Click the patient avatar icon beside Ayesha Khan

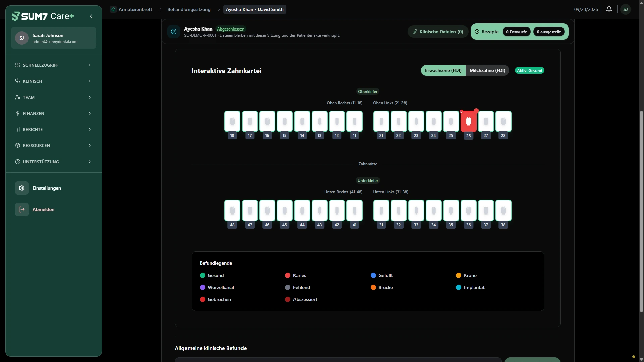pos(174,32)
